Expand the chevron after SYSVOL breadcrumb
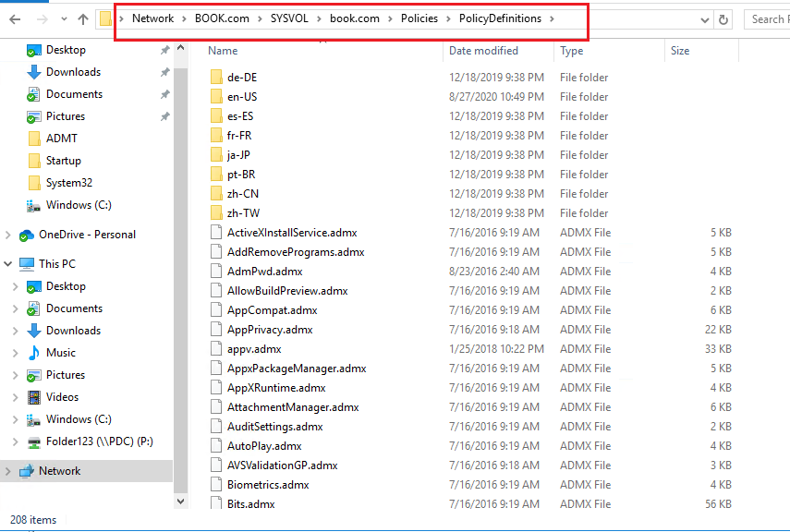Viewport: 790px width, 532px height. 319,19
